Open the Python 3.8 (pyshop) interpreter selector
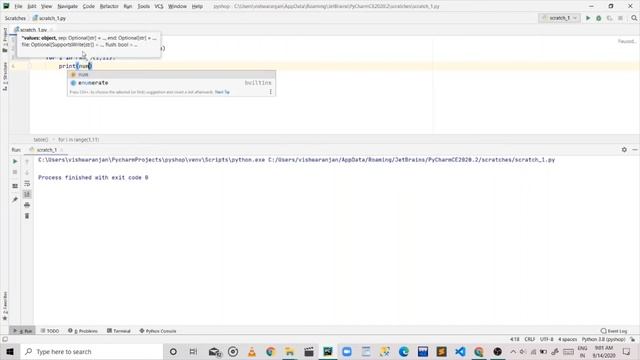Viewport: 640px width, 360px height. pyautogui.click(x=603, y=339)
